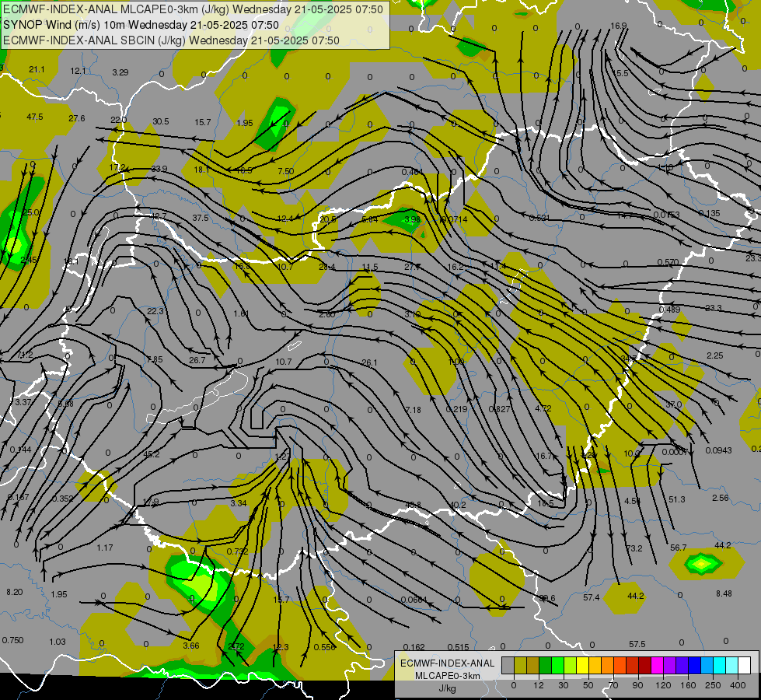The height and width of the screenshot is (700, 761).
Task: Click the map value '8.20'
Action: [15, 592]
